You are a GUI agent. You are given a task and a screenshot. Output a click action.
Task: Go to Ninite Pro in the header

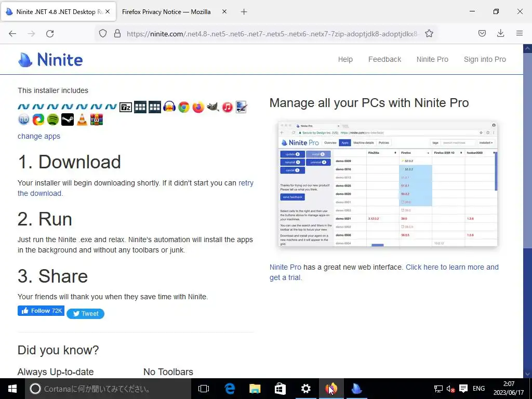click(x=432, y=59)
